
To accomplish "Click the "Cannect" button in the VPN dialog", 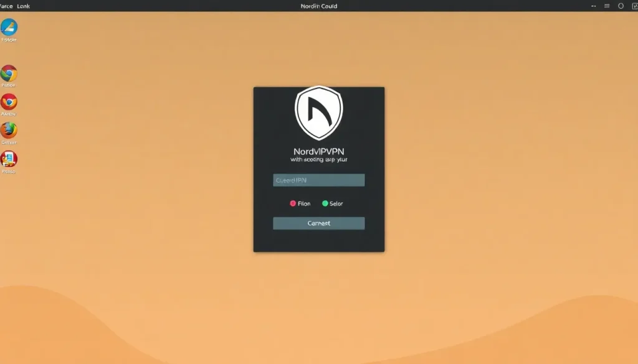I will tap(319, 223).
